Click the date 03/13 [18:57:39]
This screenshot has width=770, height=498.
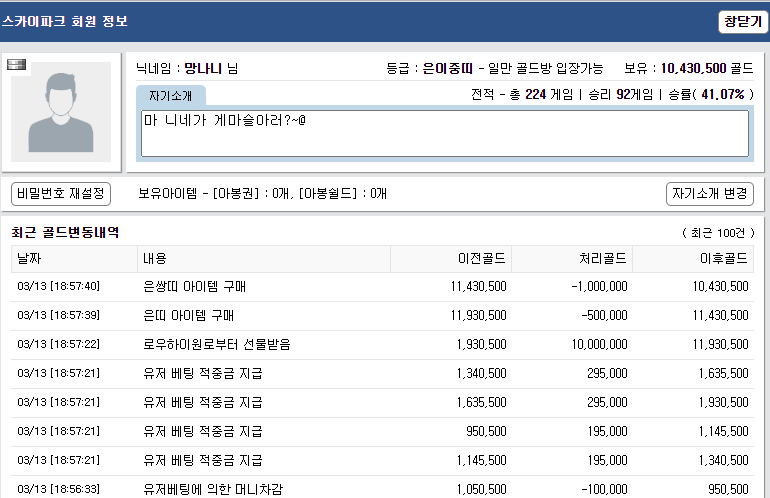[58, 315]
